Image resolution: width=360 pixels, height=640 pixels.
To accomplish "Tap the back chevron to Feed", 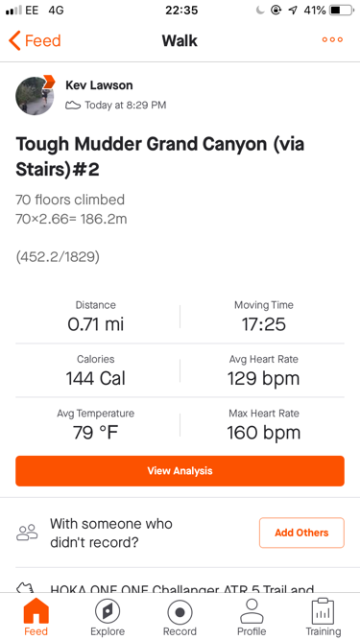I will [x=14, y=41].
